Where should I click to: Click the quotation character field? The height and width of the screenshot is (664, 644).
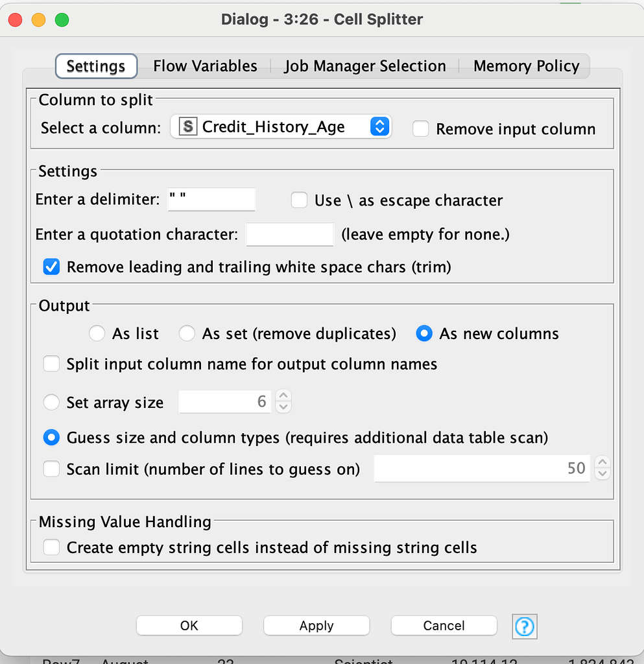[x=289, y=234]
